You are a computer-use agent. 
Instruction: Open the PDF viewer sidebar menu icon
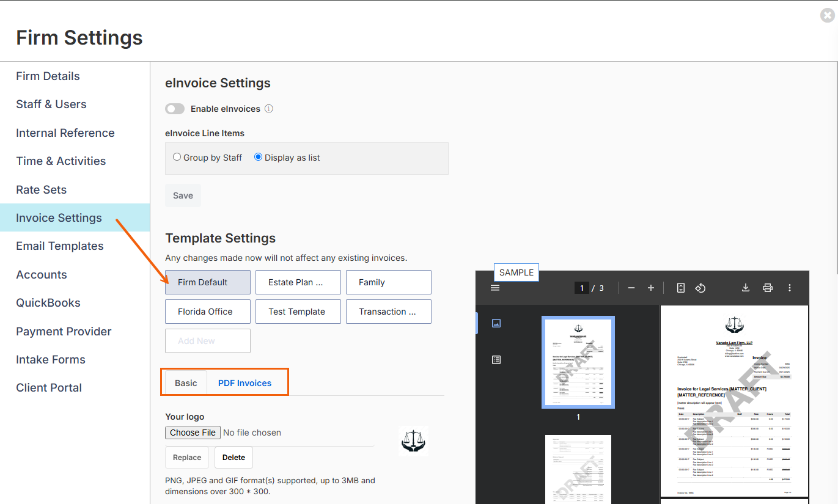[495, 288]
